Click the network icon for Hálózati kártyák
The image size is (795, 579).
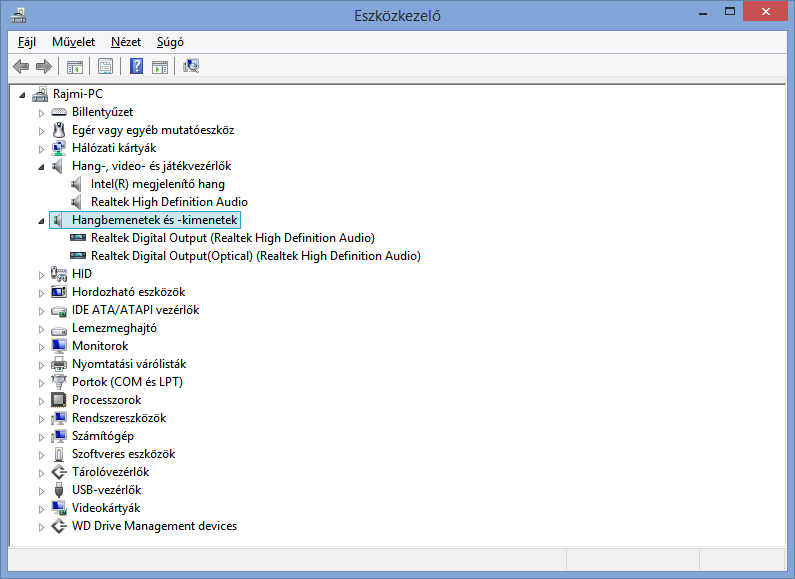[x=59, y=148]
